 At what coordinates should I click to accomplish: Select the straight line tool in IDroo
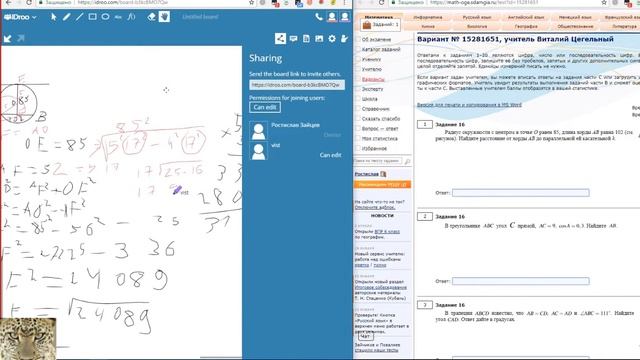pyautogui.click(x=80, y=17)
